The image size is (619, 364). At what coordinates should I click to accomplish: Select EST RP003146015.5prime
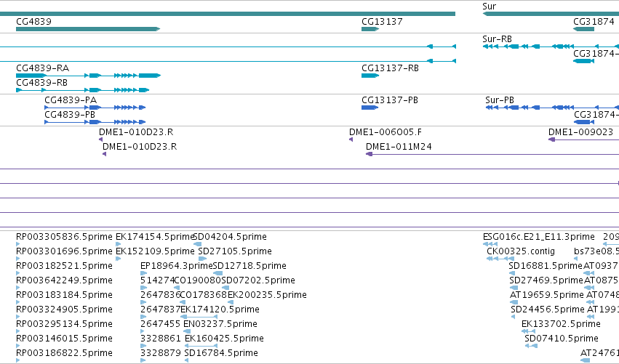pos(64,339)
